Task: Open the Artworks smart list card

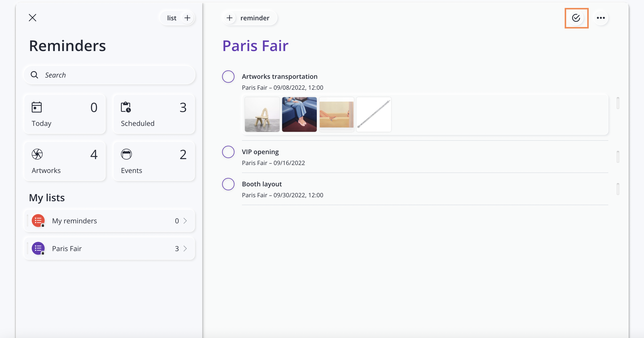Action: coord(65,161)
